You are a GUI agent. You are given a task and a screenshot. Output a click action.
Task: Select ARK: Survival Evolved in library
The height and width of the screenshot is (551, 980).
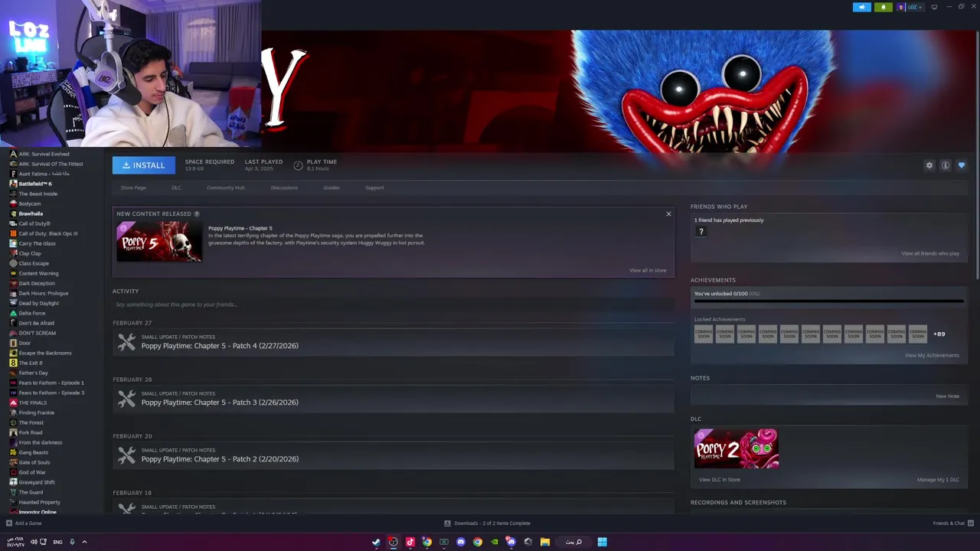(44, 154)
